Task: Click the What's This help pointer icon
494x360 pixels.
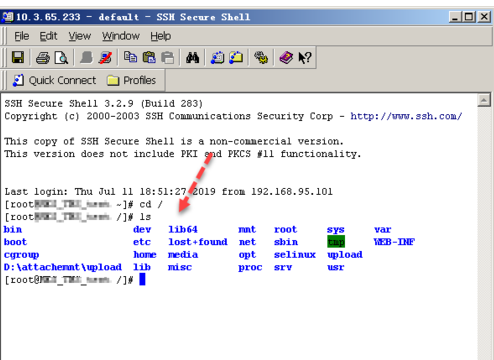Action: point(305,58)
